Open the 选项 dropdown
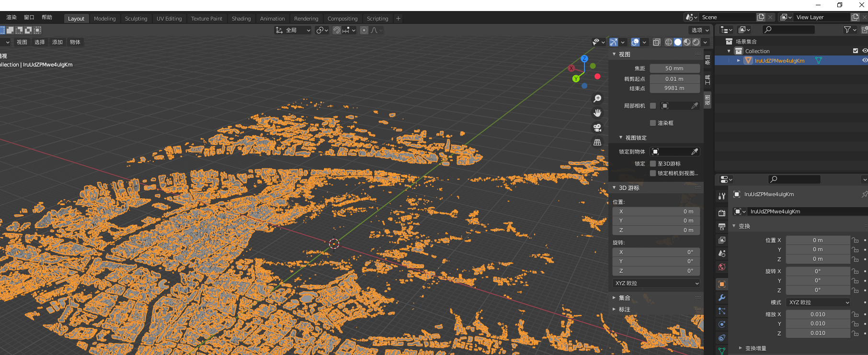The height and width of the screenshot is (355, 868). coord(700,30)
